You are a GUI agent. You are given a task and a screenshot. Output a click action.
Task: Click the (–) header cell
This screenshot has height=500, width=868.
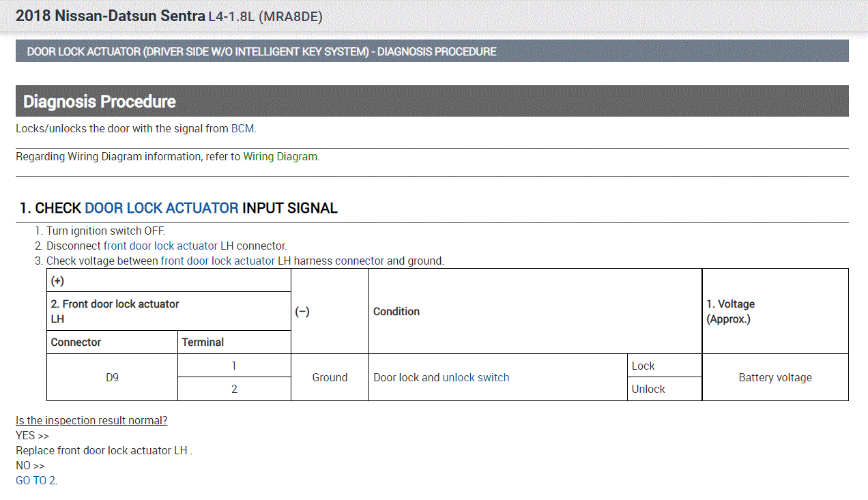pos(330,311)
